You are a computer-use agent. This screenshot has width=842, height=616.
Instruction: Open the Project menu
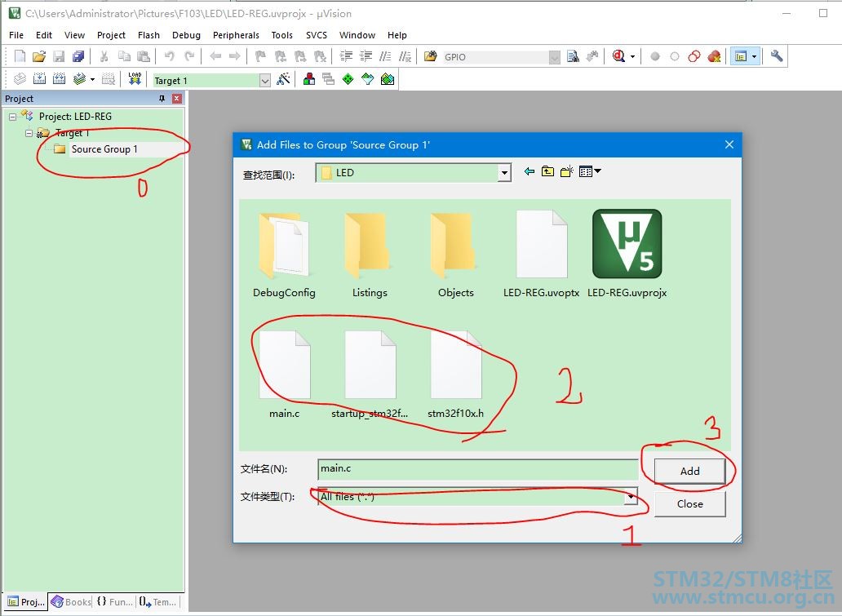point(111,35)
